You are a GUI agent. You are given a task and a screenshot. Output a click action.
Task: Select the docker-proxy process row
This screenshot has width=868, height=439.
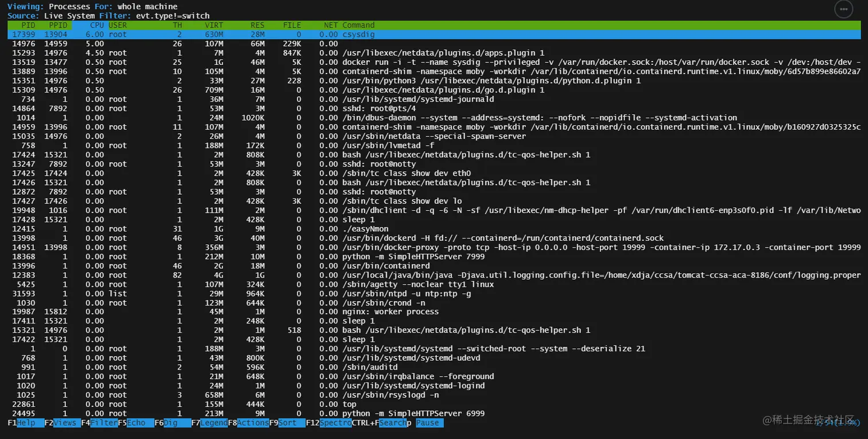434,247
